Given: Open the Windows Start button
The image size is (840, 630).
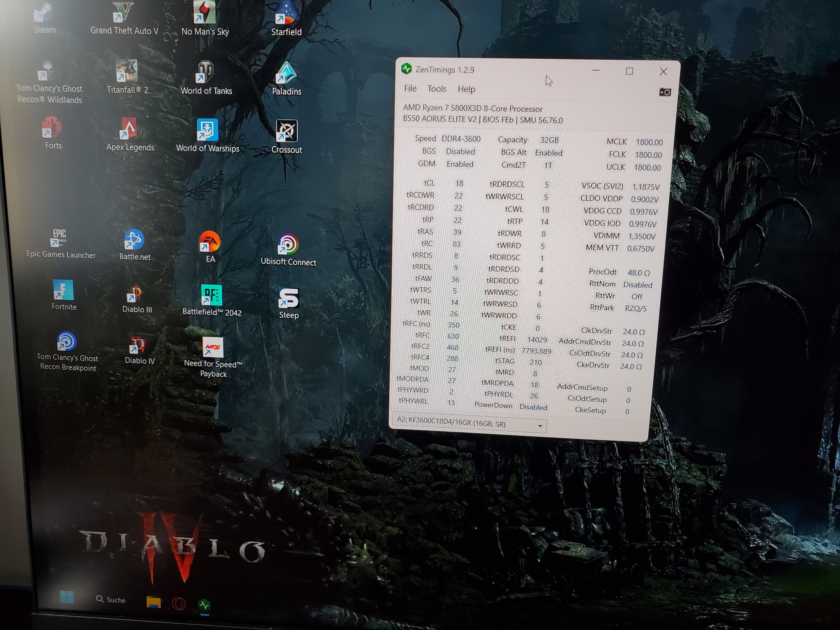Looking at the screenshot, I should coord(67,597).
